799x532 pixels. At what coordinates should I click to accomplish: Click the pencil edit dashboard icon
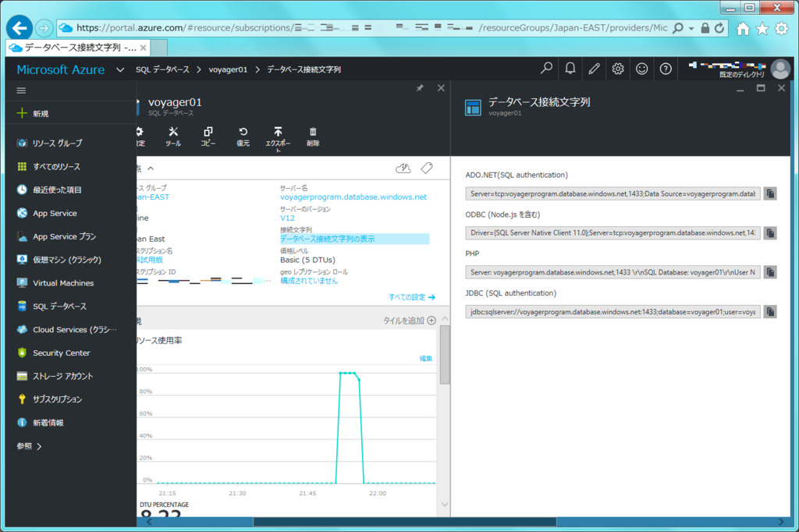pyautogui.click(x=594, y=69)
